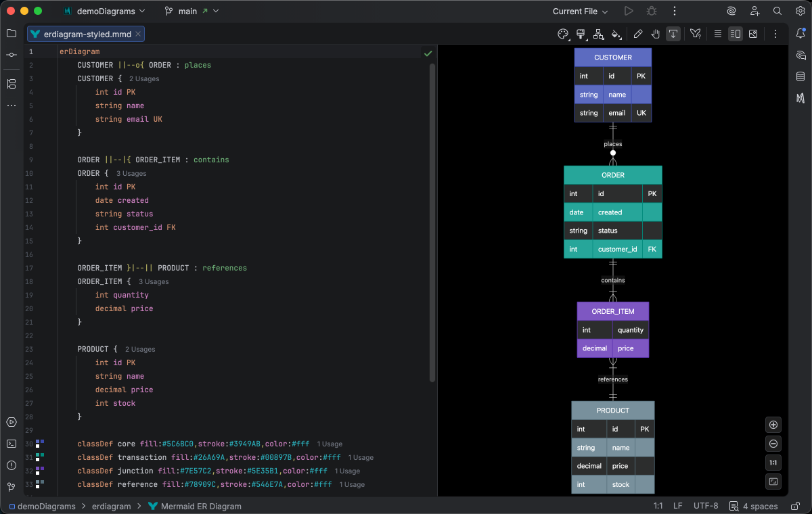Screen dimensions: 812x514
Task: Click the read-only lock icon in status bar
Action: 795,506
